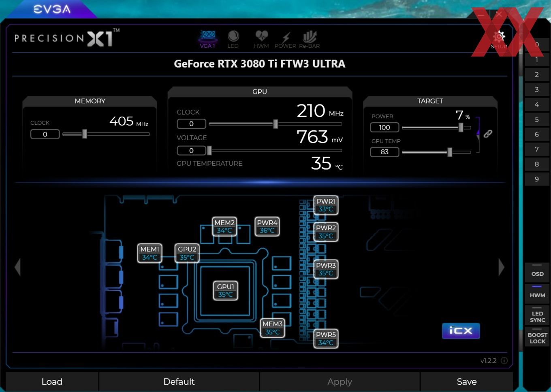Click the memory clock slider handle
This screenshot has height=392, width=551.
(x=85, y=134)
